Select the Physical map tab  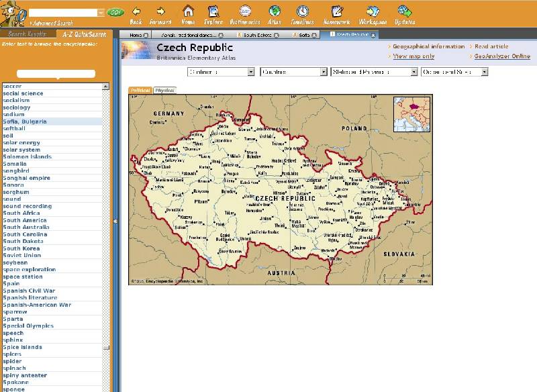click(x=164, y=91)
